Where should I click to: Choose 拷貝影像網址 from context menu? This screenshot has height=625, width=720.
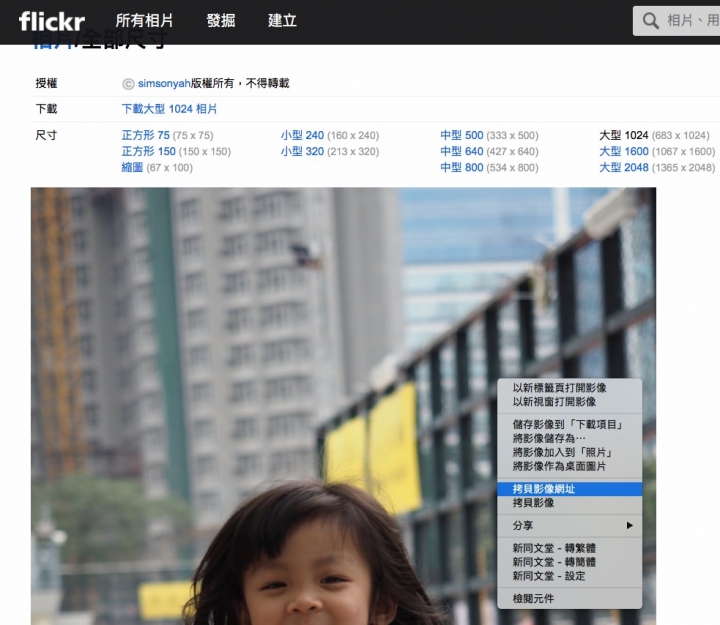[x=569, y=489]
